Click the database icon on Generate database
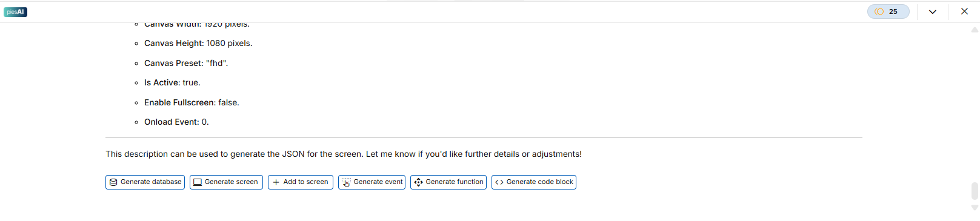Screen dimensions: 980x221 (x=113, y=182)
